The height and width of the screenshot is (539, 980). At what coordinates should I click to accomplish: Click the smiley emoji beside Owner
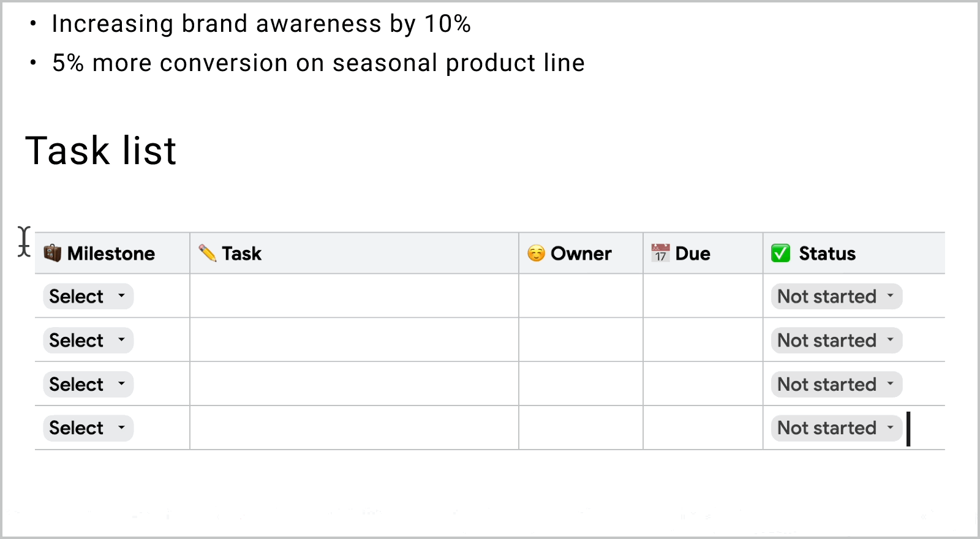536,253
